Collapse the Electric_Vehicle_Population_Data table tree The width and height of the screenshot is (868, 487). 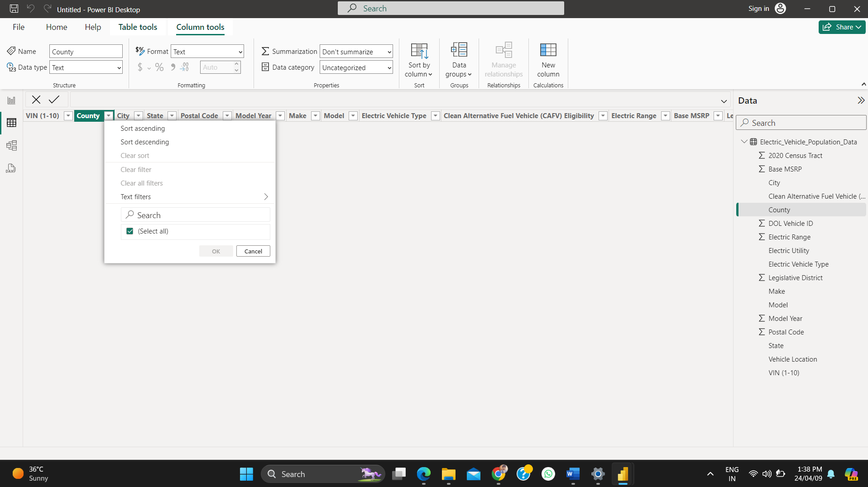(x=744, y=142)
